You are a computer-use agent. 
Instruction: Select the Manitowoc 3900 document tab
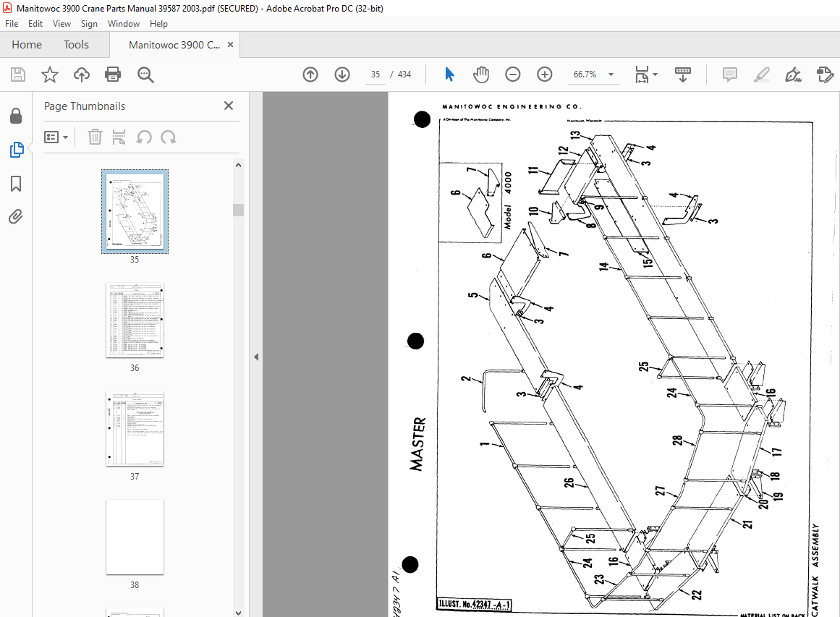(x=174, y=45)
